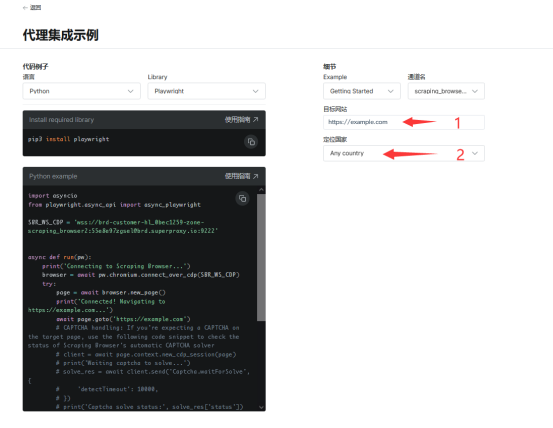The width and height of the screenshot is (553, 428).
Task: Open the scraping_browser channel dropdown
Action: 446,91
